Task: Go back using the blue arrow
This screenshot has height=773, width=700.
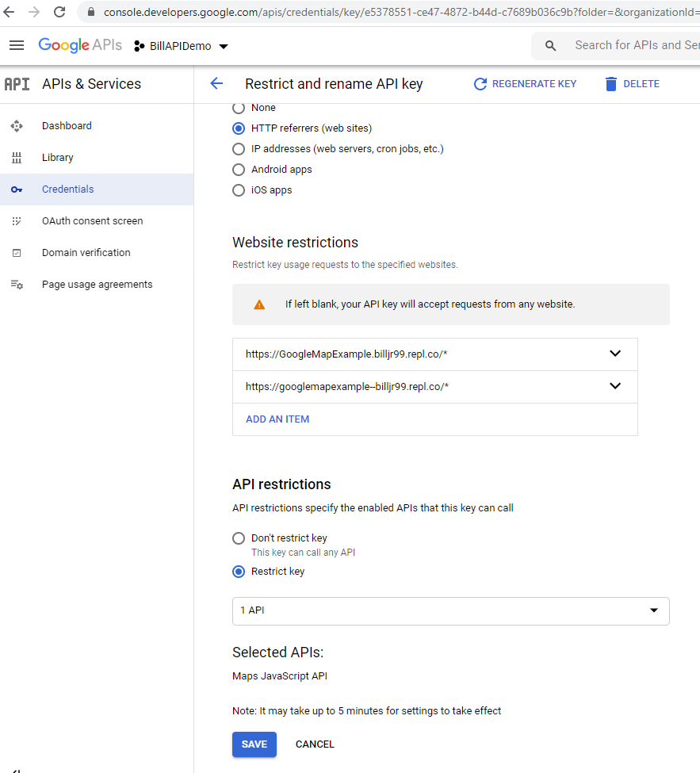Action: click(216, 83)
